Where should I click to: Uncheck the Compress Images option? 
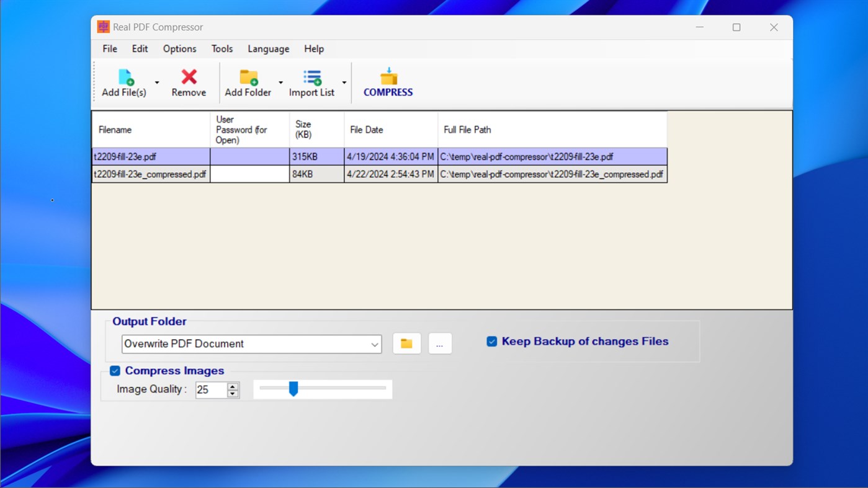point(114,370)
